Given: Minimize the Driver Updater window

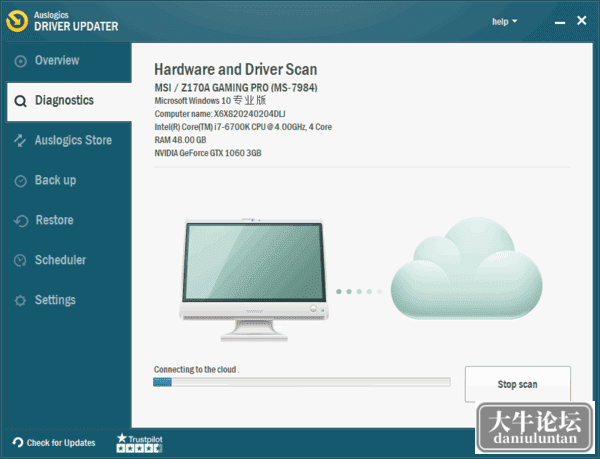Looking at the screenshot, I should tap(560, 21).
